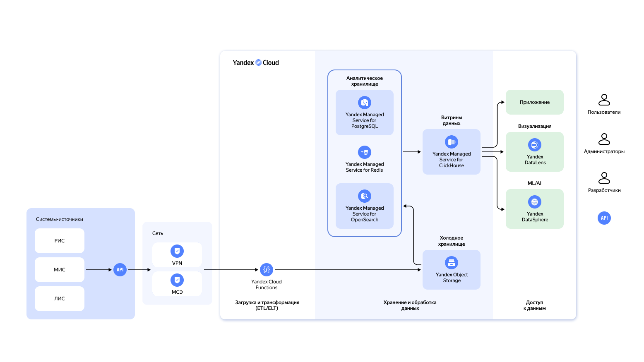Click the Пользователи label
This screenshot has height=362, width=644.
coord(604,112)
